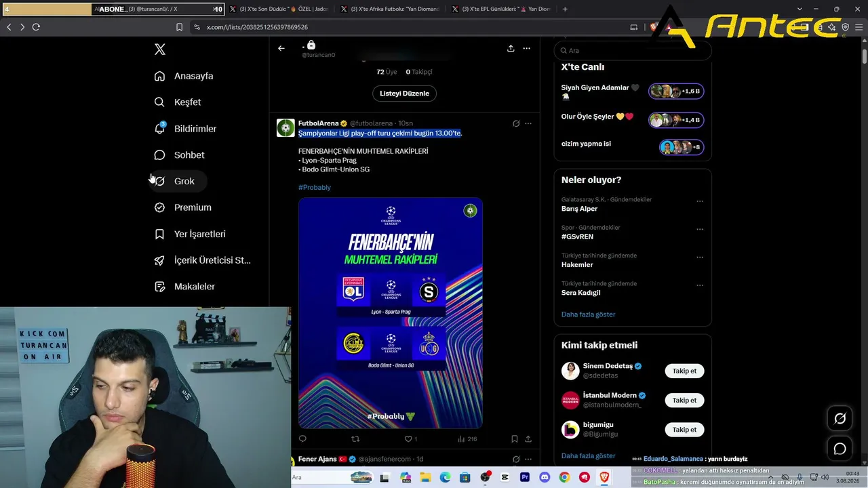Join Siyah Giyen Adamlar live space

tap(676, 91)
